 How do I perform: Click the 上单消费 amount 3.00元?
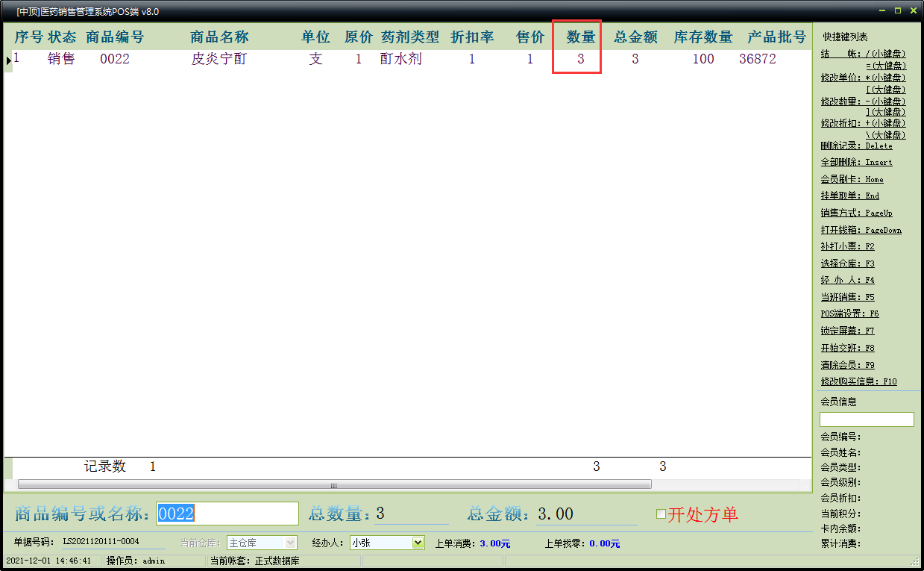(x=495, y=543)
